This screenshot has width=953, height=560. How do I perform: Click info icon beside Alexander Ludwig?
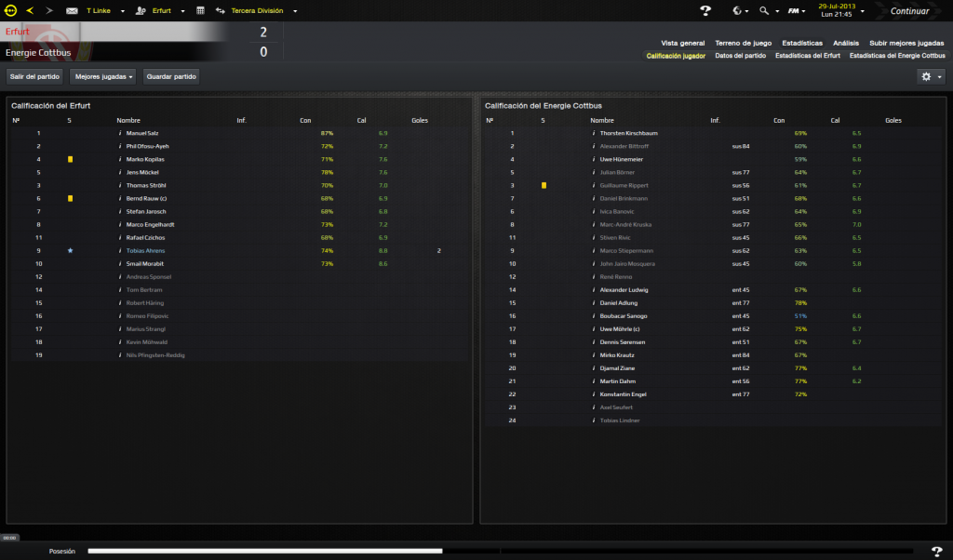(x=593, y=289)
